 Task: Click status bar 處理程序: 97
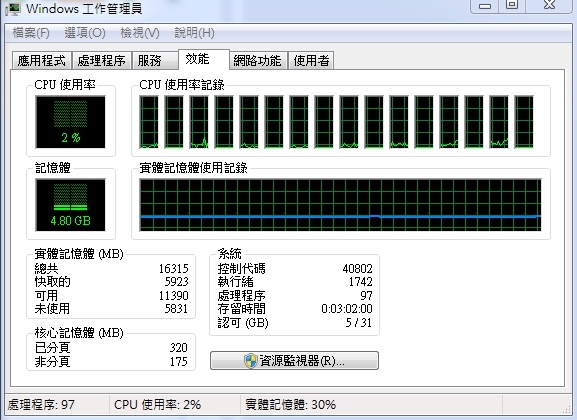click(41, 405)
